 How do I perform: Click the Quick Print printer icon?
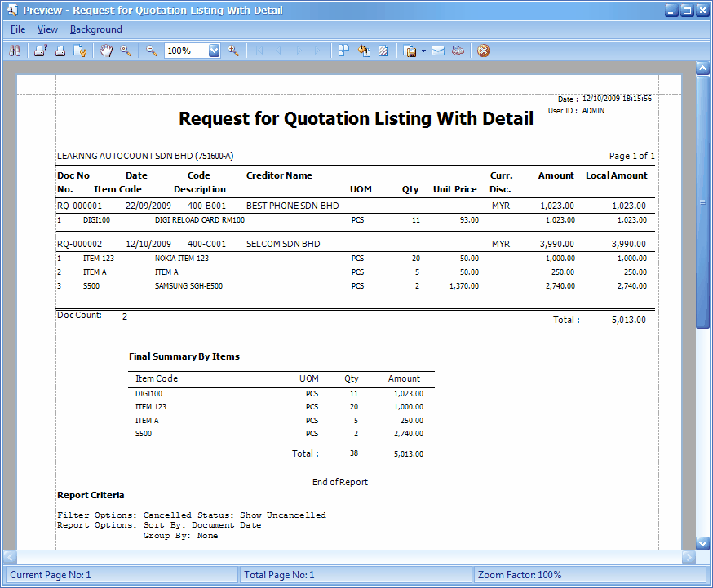click(x=60, y=51)
